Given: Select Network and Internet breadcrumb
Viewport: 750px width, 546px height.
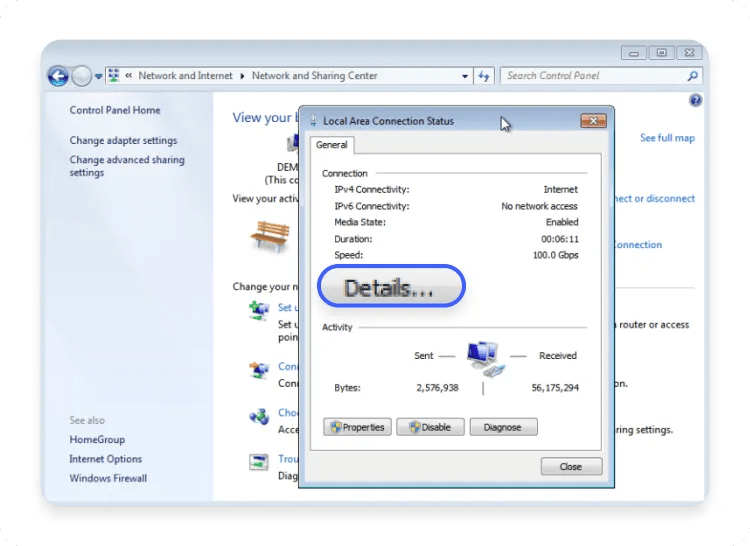Looking at the screenshot, I should (x=185, y=76).
